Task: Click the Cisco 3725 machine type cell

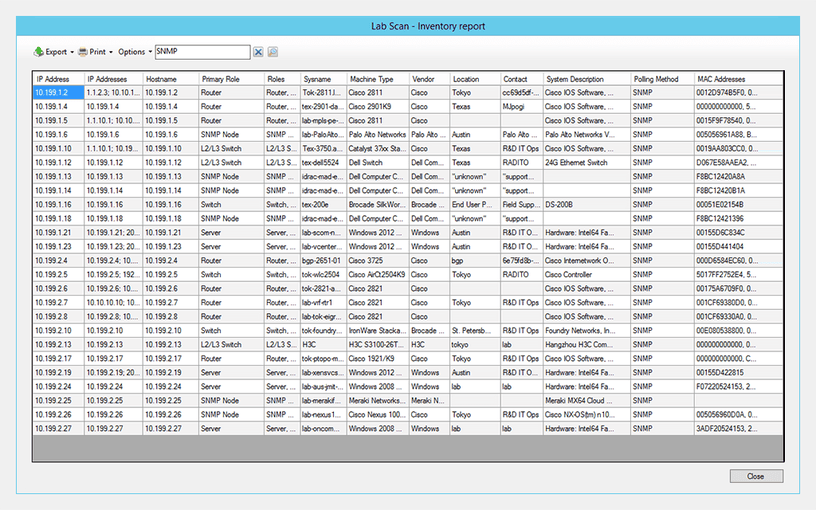Action: [x=378, y=261]
